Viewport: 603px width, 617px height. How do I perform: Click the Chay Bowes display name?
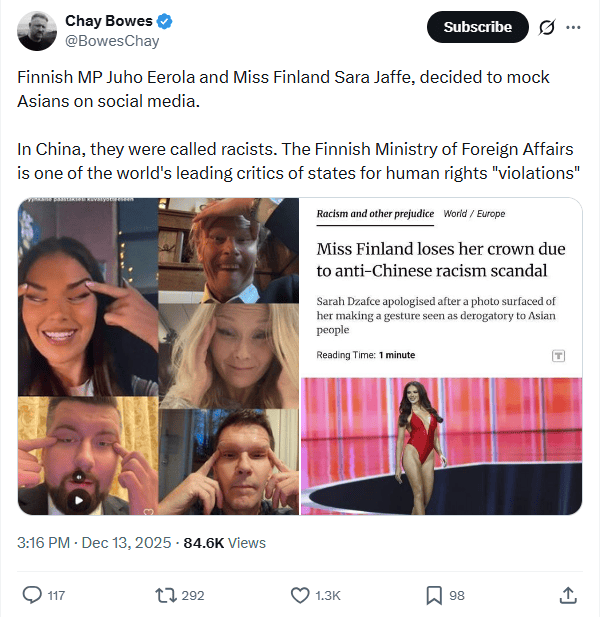[x=109, y=21]
